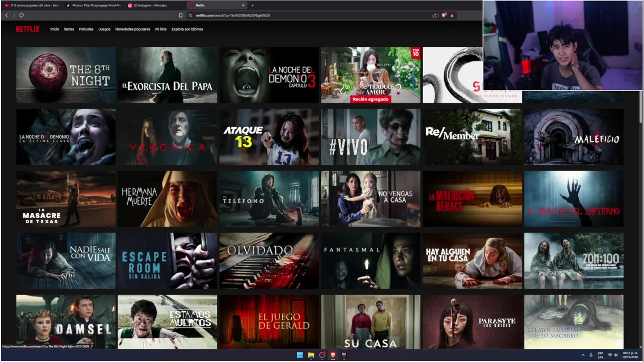Viewport: 644px width, 362px height.
Task: Bookmark this page with the bookmark icon
Action: click(x=181, y=16)
